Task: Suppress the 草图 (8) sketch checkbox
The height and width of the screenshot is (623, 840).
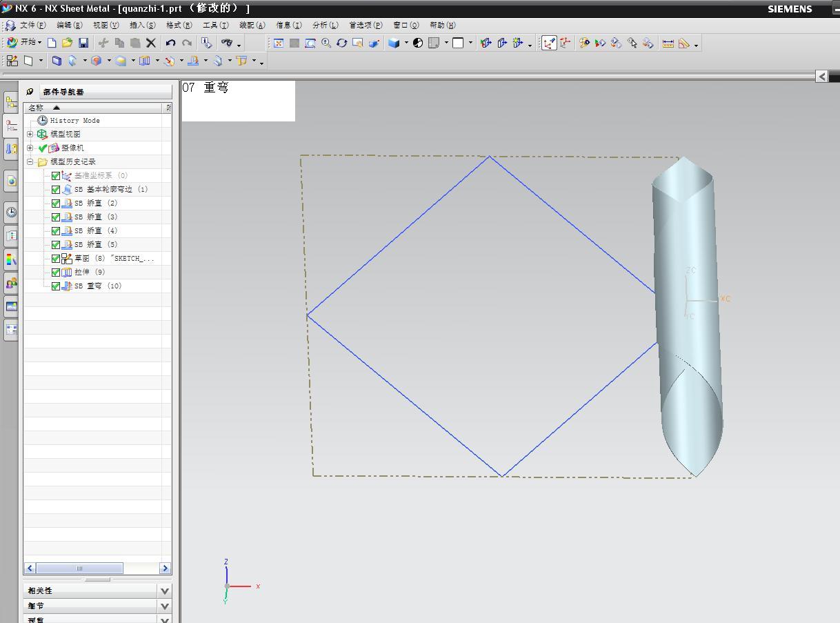Action: (56, 259)
